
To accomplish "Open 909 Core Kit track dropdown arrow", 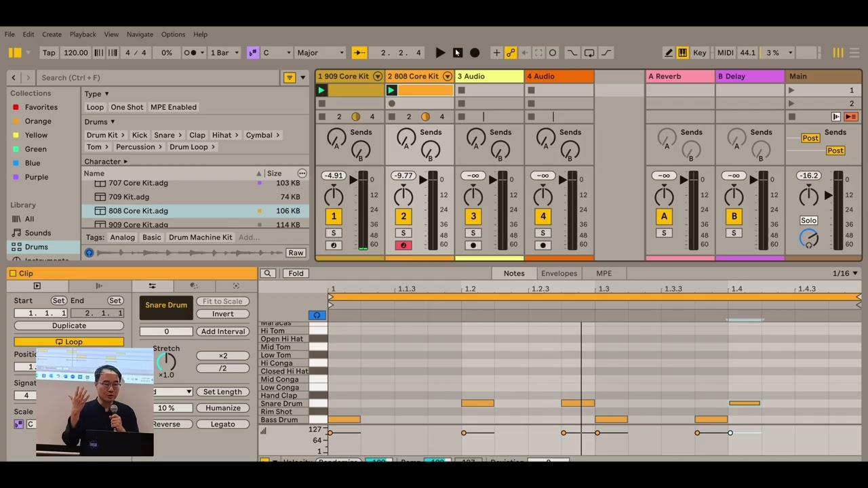I will (378, 77).
